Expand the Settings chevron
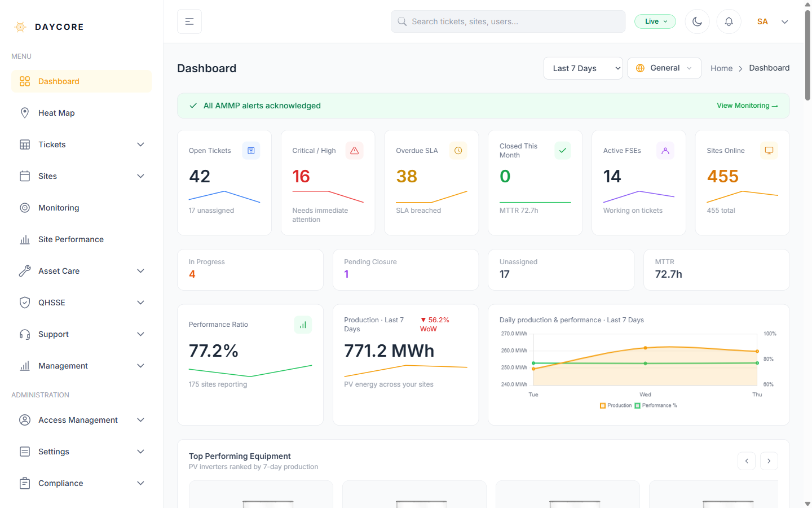The image size is (812, 508). click(141, 452)
